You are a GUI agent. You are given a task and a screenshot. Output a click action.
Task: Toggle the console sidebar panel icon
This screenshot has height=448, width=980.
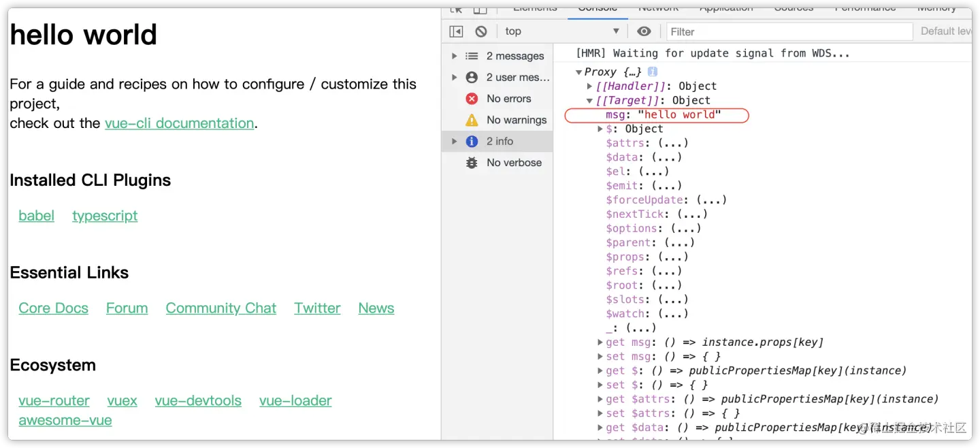pyautogui.click(x=456, y=31)
